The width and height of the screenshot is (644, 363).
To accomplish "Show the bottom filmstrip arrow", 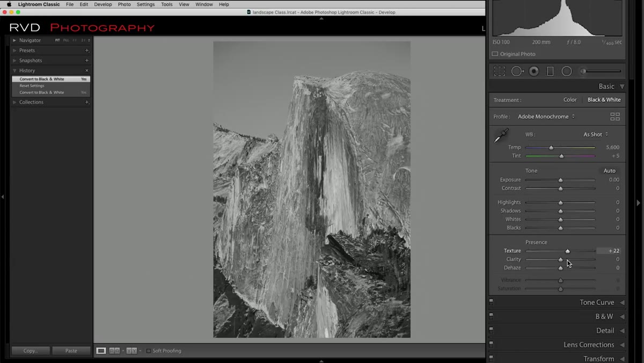I will click(321, 361).
